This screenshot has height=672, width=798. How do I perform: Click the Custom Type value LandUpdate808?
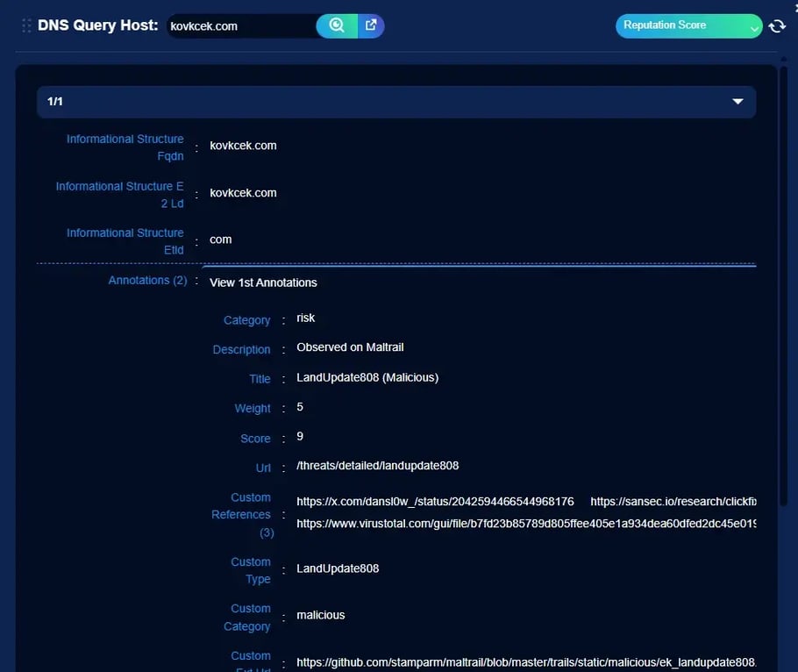click(338, 568)
